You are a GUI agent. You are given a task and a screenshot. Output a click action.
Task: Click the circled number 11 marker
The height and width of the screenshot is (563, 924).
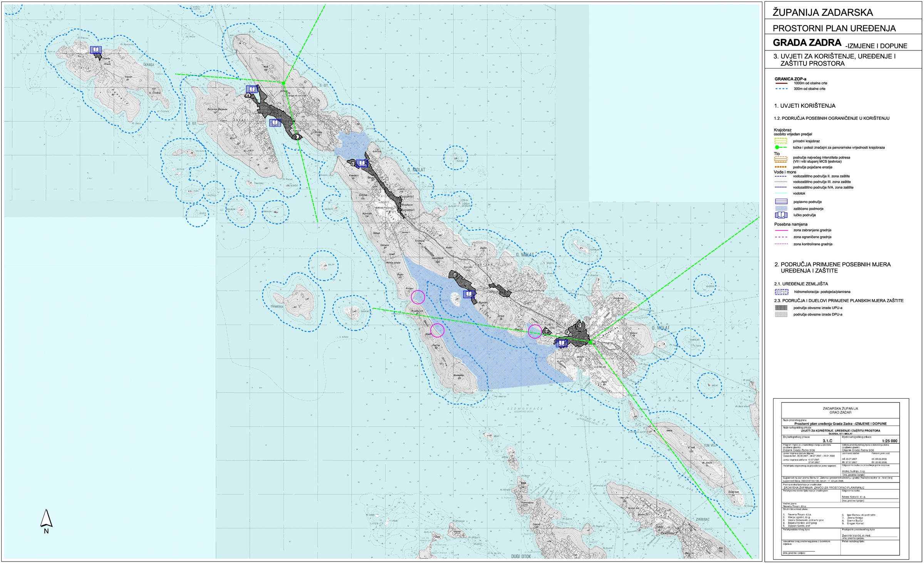pos(581,326)
